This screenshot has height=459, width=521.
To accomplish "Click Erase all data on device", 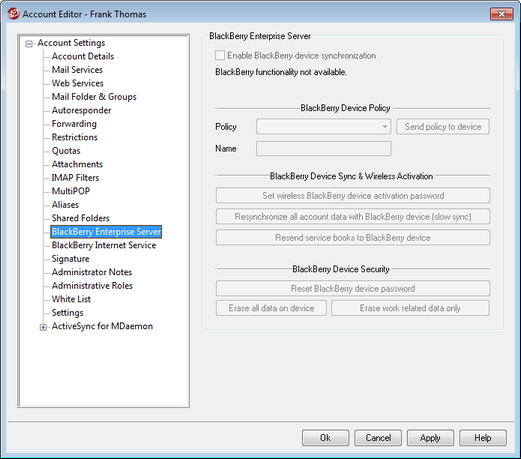I will tap(271, 308).
